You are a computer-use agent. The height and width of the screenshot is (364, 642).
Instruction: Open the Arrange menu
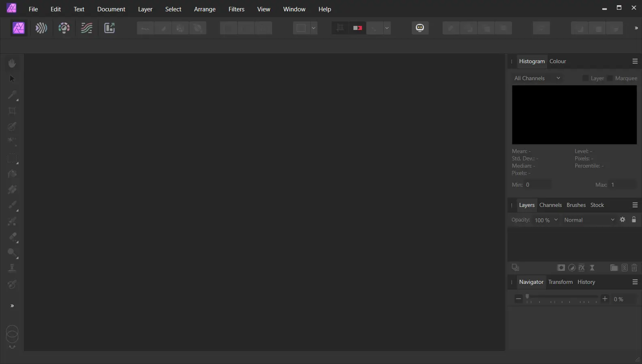(x=205, y=9)
